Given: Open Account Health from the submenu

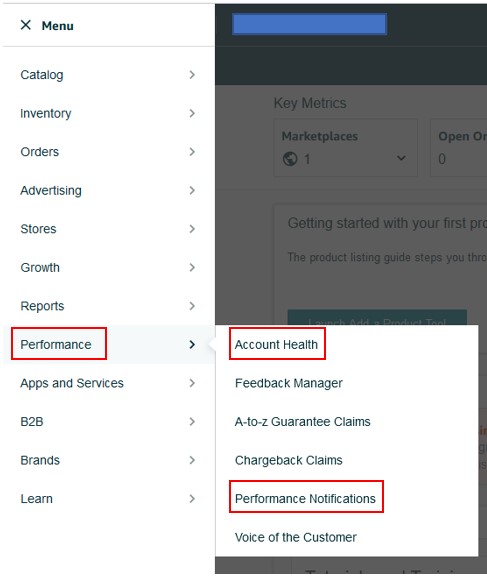Looking at the screenshot, I should [x=276, y=345].
